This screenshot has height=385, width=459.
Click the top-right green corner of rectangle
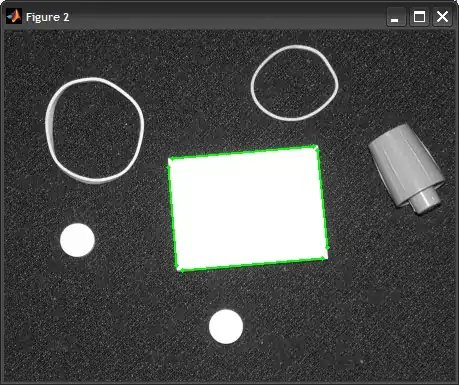(x=315, y=147)
